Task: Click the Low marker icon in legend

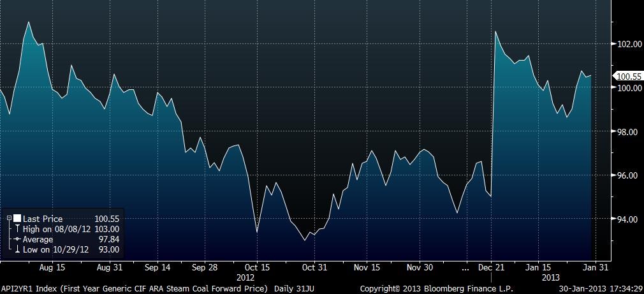Action: (17, 249)
